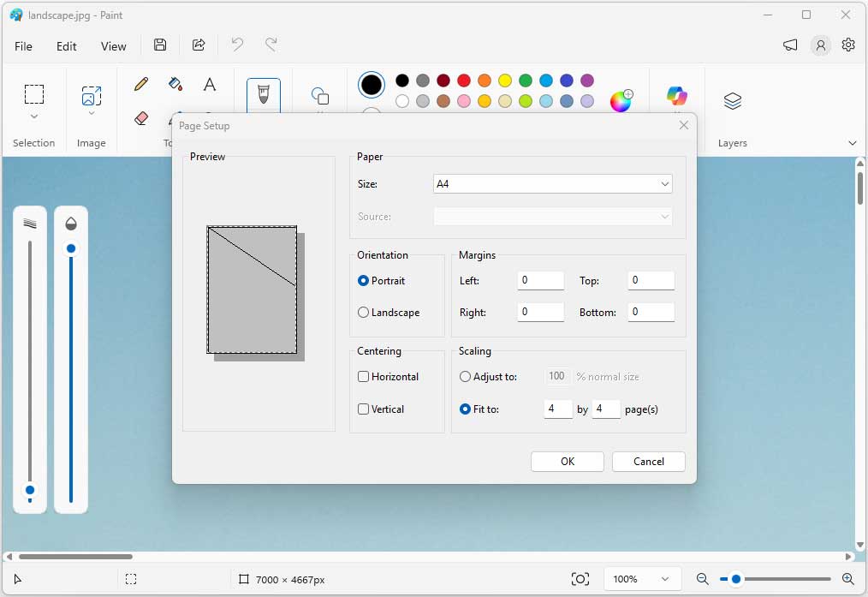868x597 pixels.
Task: Pick the yellow color swatch
Action: click(505, 81)
